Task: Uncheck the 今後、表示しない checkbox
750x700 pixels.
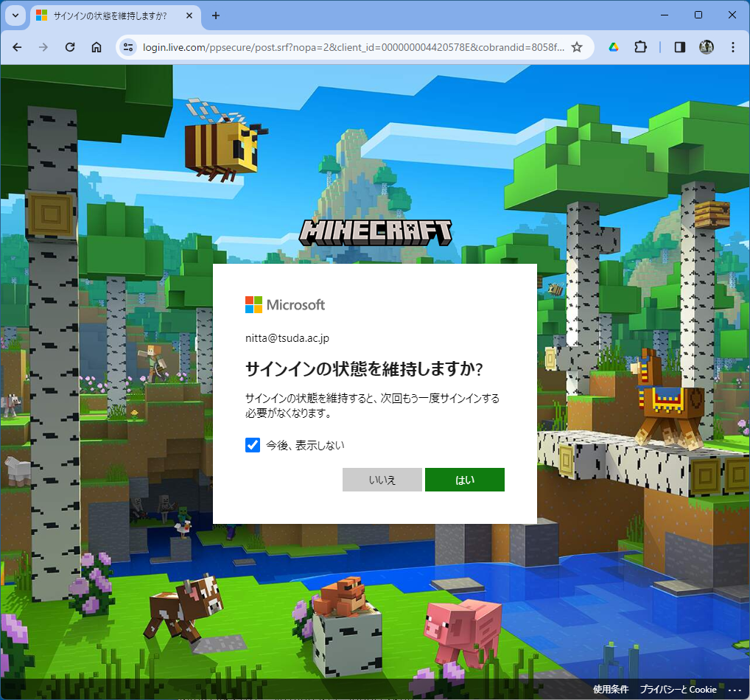Action: click(x=253, y=445)
